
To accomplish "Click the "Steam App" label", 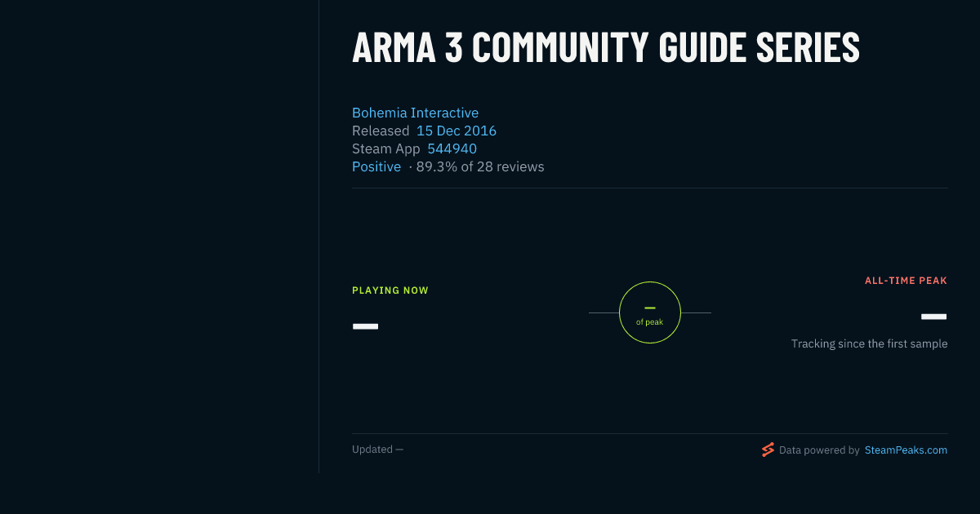I will pyautogui.click(x=386, y=148).
